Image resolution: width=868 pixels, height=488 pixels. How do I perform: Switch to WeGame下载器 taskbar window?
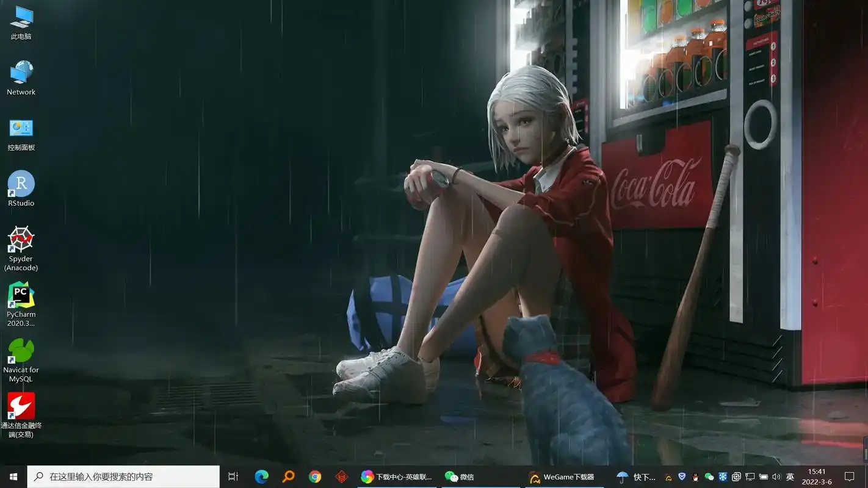coord(563,476)
